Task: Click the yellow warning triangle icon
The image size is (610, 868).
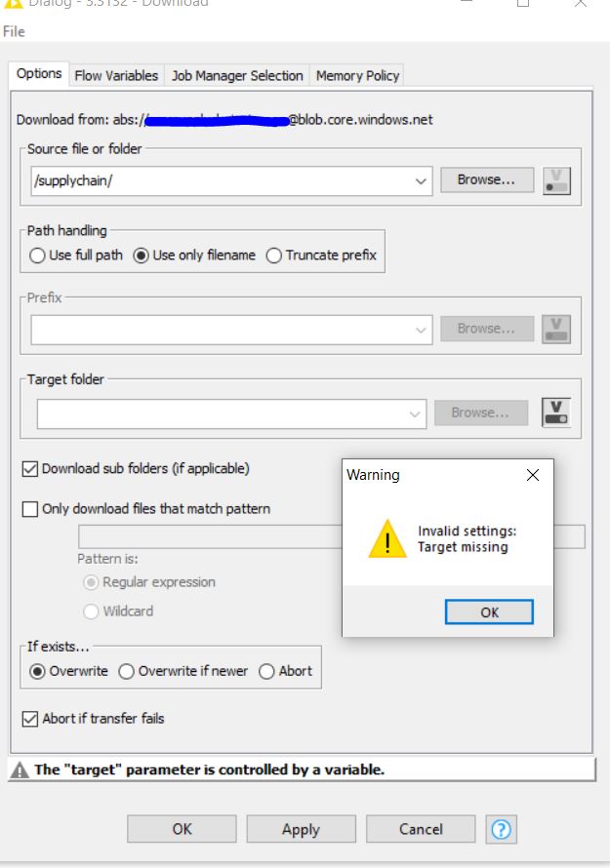Action: pos(387,538)
